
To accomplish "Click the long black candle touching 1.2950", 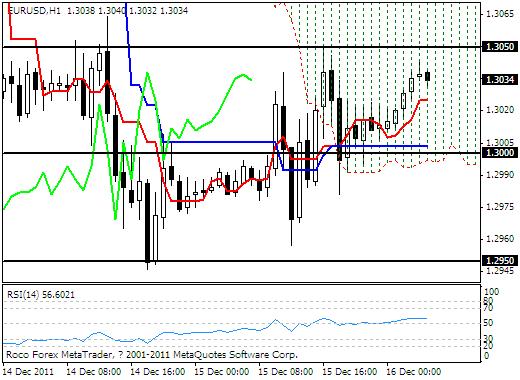I will tap(147, 222).
